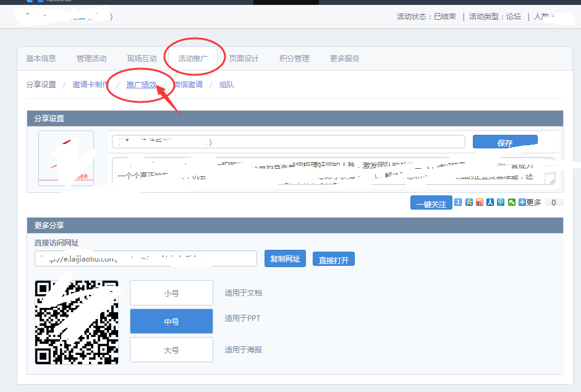Click the 直接访问网址 heading
This screenshot has width=581, height=392.
pos(56,243)
